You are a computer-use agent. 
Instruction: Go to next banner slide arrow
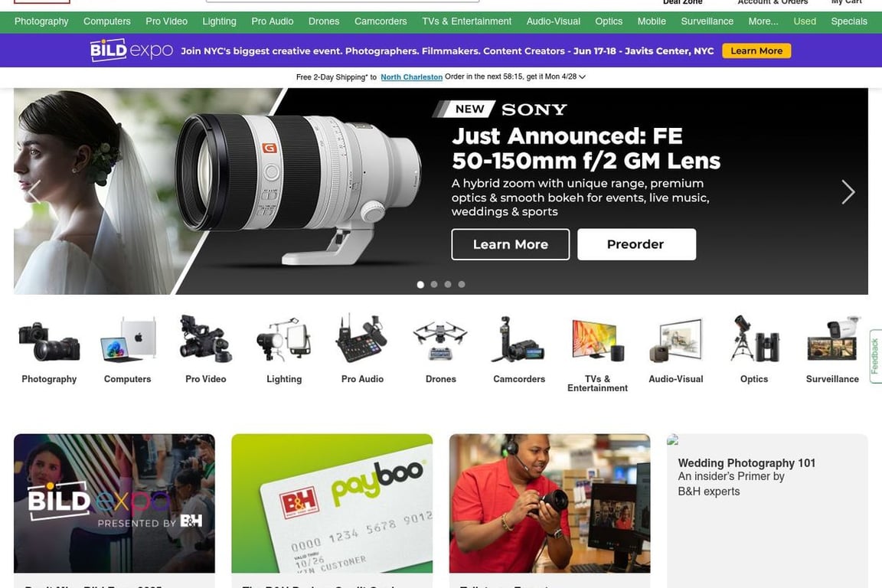(848, 192)
